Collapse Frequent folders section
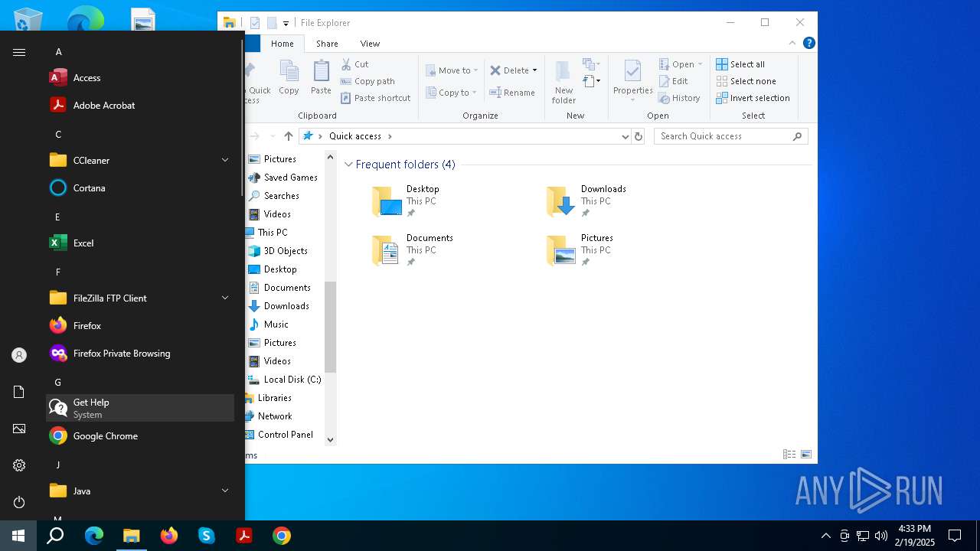 pyautogui.click(x=348, y=165)
